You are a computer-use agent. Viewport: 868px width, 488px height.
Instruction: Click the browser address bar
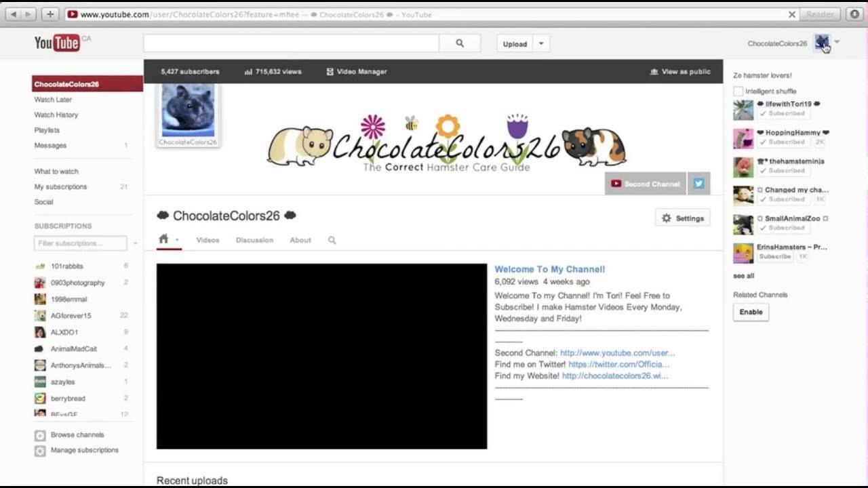pyautogui.click(x=432, y=14)
